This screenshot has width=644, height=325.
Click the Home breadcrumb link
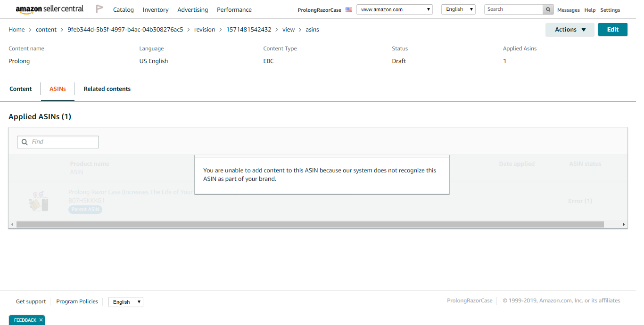pos(17,29)
